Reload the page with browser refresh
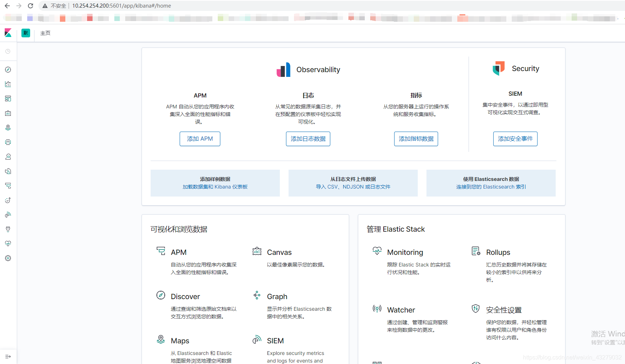The height and width of the screenshot is (364, 625). [x=30, y=6]
